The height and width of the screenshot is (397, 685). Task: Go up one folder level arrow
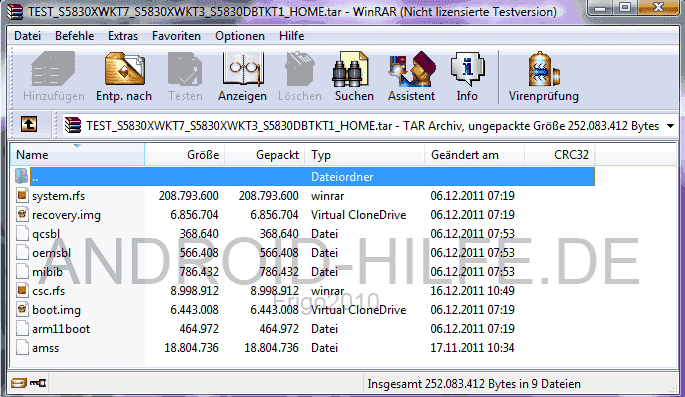(x=29, y=125)
